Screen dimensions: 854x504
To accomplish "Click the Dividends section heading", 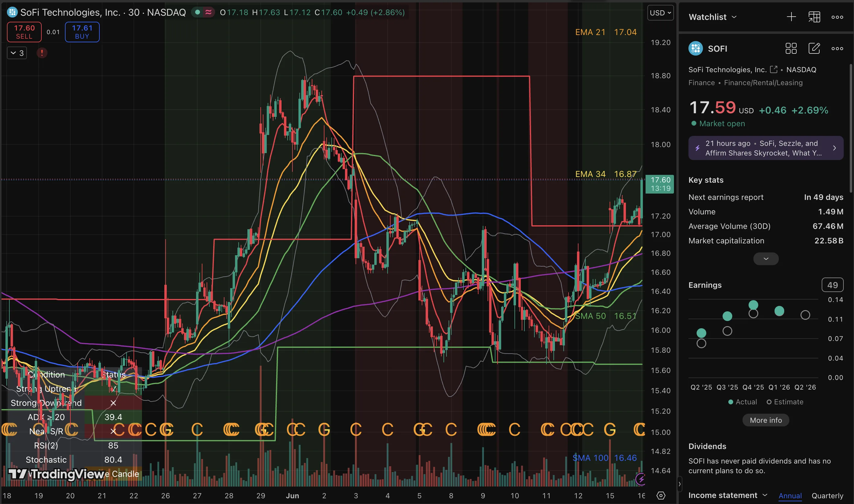I will pos(707,446).
